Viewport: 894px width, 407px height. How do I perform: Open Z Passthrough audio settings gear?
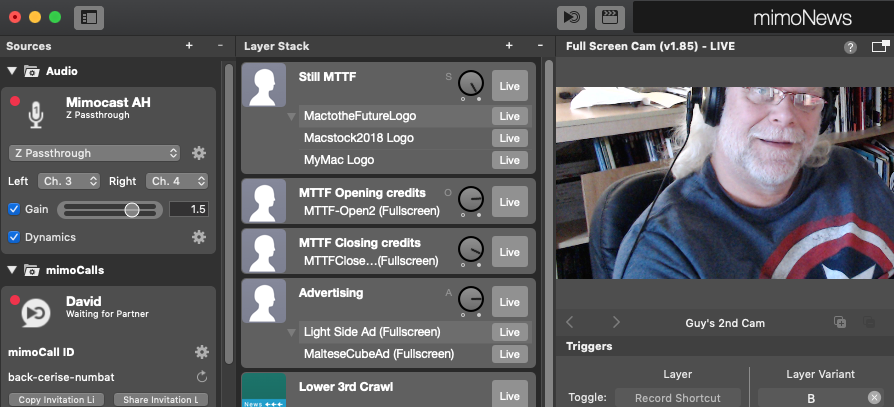coord(198,153)
